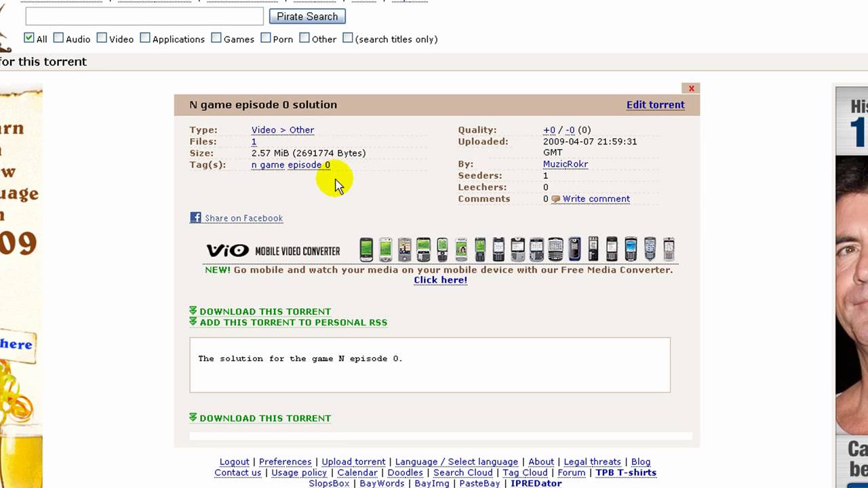Click the comment bubble icon
This screenshot has height=488, width=868.
[x=555, y=199]
